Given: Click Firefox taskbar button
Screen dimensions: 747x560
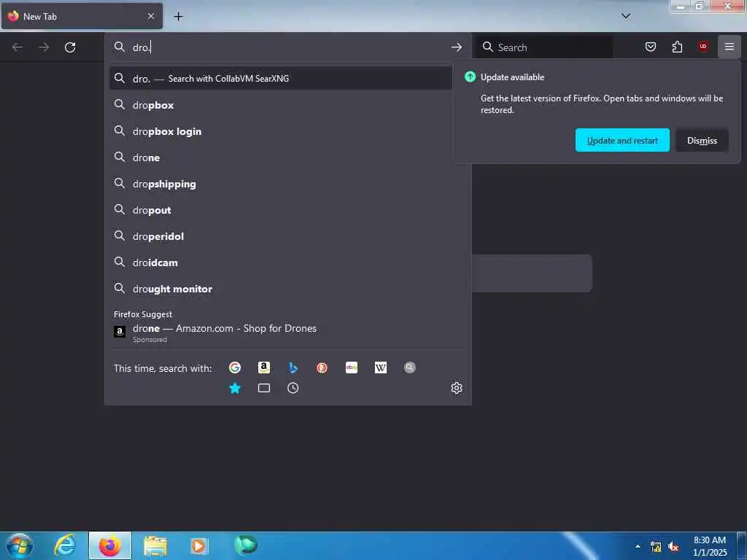Looking at the screenshot, I should point(110,545).
